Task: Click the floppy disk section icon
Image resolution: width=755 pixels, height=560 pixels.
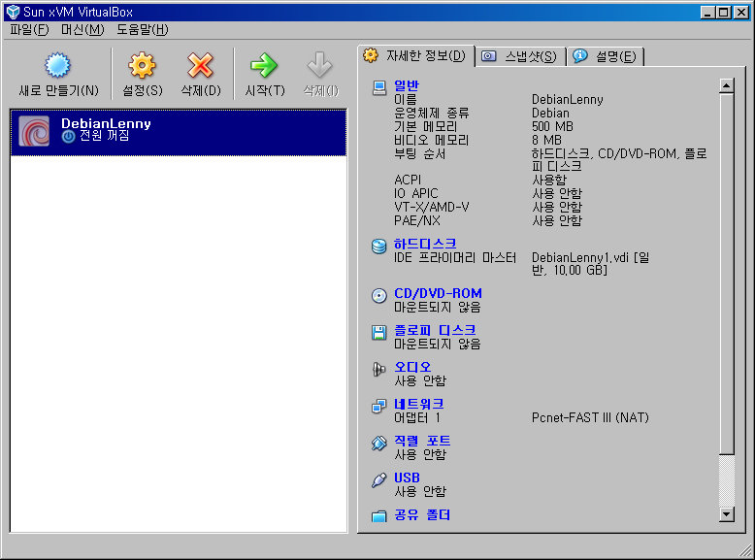Action: pos(378,332)
